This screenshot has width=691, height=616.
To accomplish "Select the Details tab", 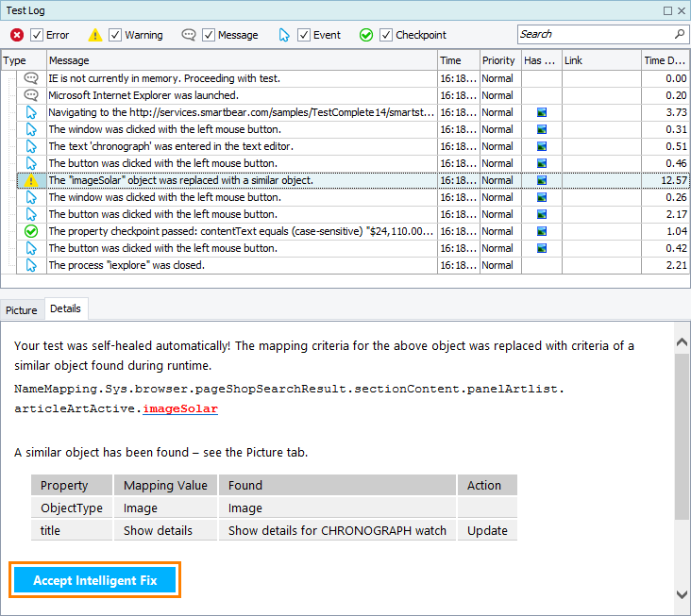I will point(65,308).
